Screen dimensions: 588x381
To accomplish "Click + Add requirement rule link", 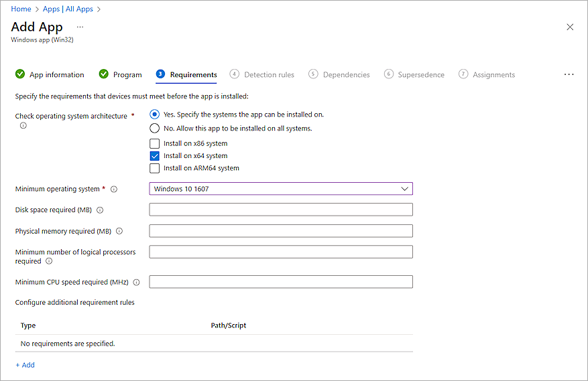I will tap(25, 365).
